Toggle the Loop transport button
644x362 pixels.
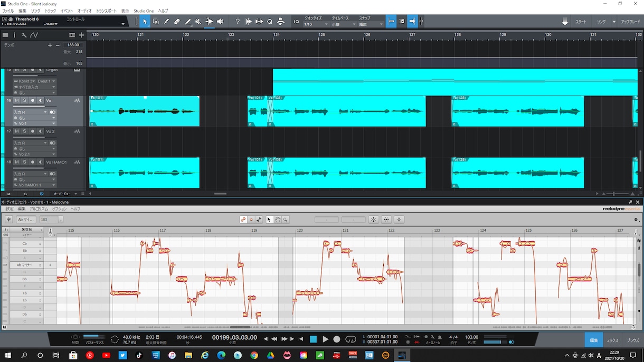(x=351, y=339)
